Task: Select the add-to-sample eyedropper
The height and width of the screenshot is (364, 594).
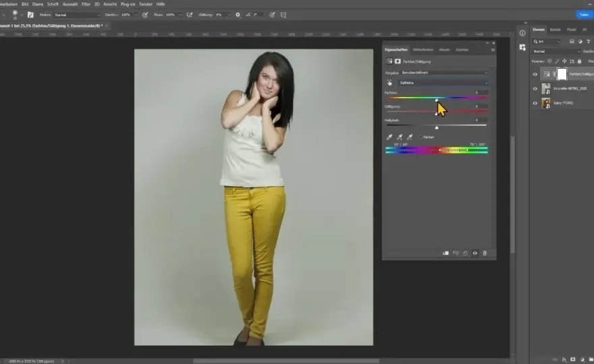Action: [x=400, y=137]
